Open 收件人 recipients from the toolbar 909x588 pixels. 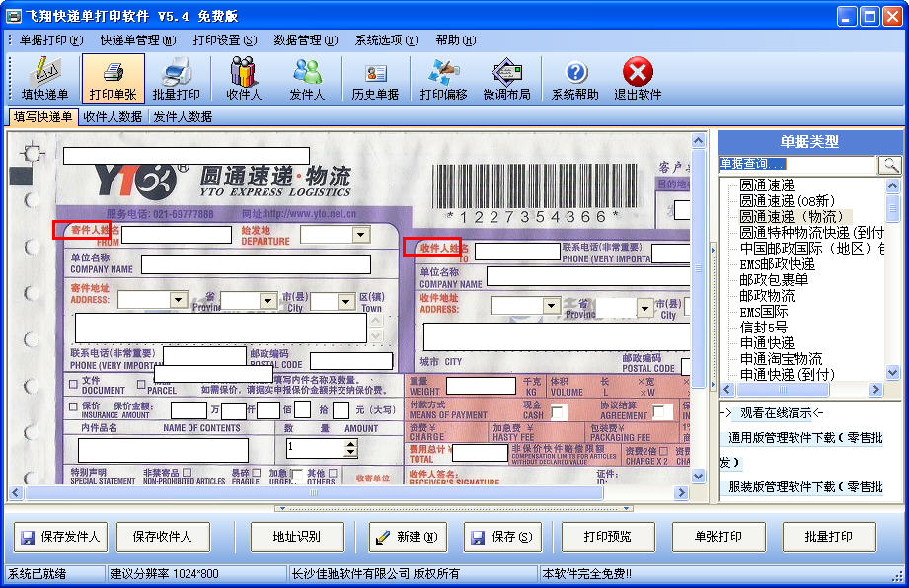(244, 78)
